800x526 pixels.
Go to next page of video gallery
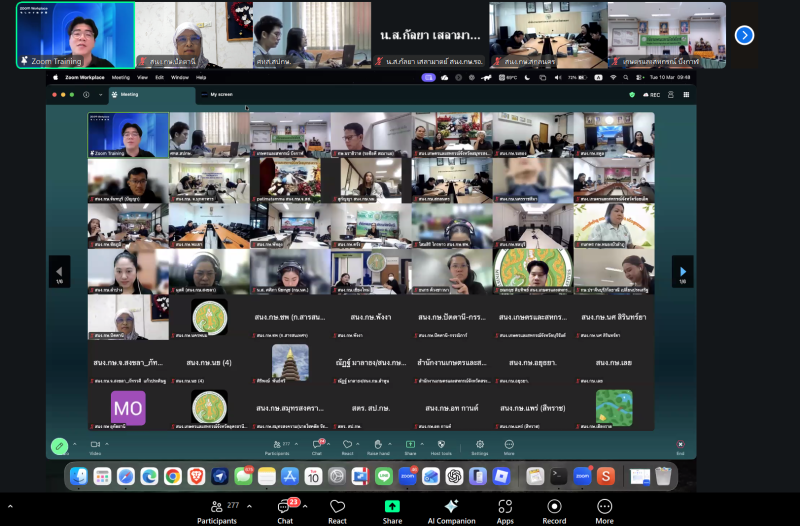point(682,270)
